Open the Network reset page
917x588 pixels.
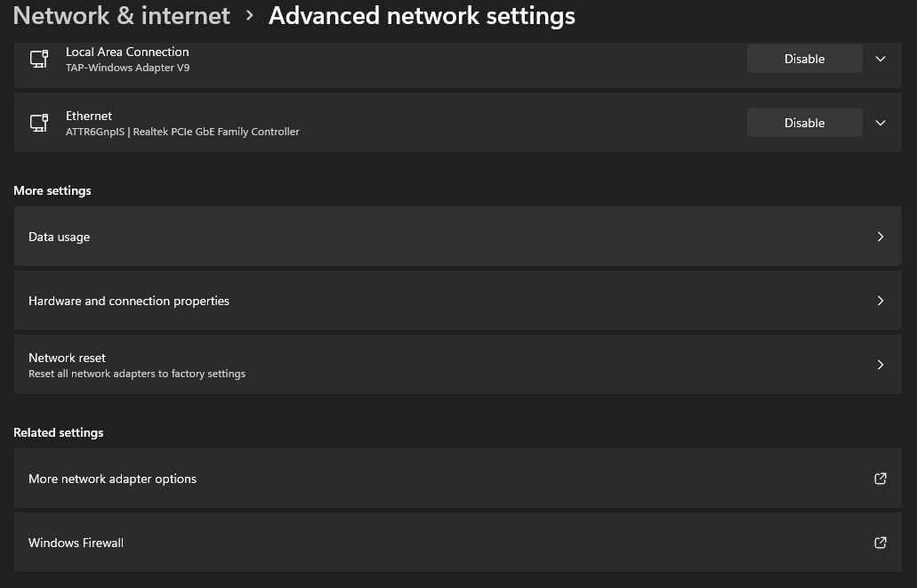[x=68, y=358]
